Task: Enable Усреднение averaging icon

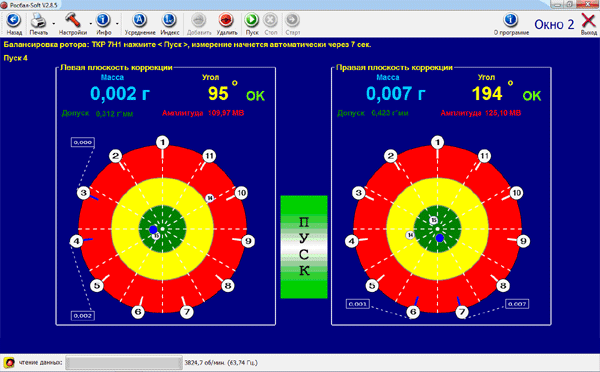Action: point(140,23)
